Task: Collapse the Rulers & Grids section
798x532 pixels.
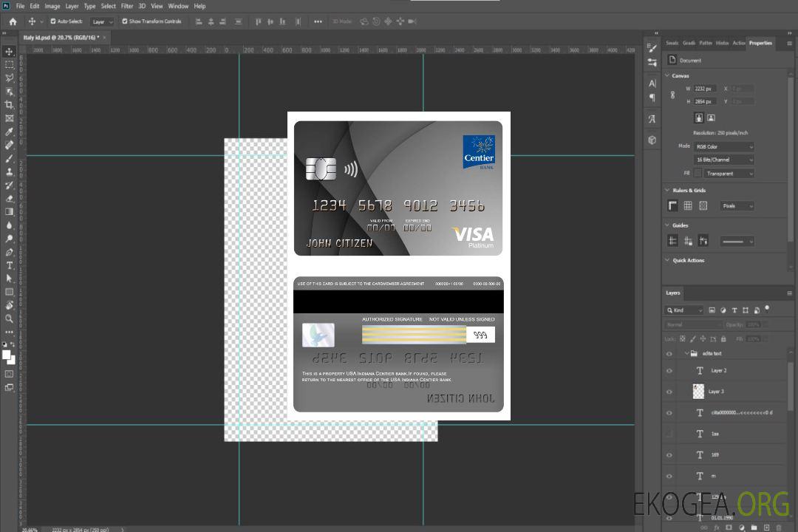Action: pos(667,190)
